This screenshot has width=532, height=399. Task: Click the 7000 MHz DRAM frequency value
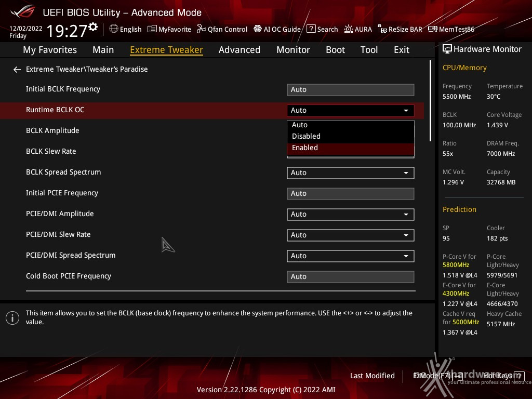pos(501,154)
